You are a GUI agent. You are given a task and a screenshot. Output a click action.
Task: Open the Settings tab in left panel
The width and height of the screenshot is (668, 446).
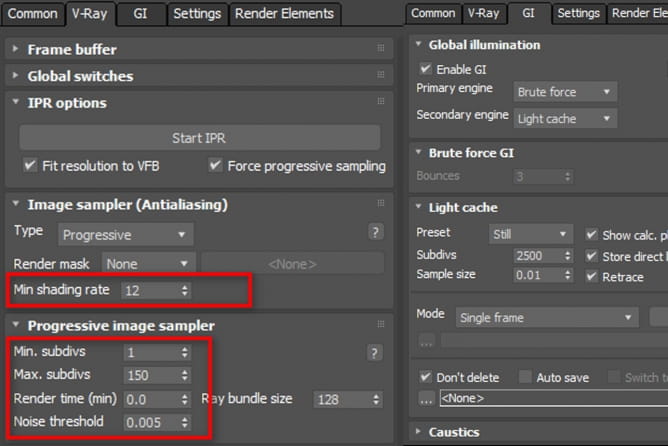coord(196,14)
